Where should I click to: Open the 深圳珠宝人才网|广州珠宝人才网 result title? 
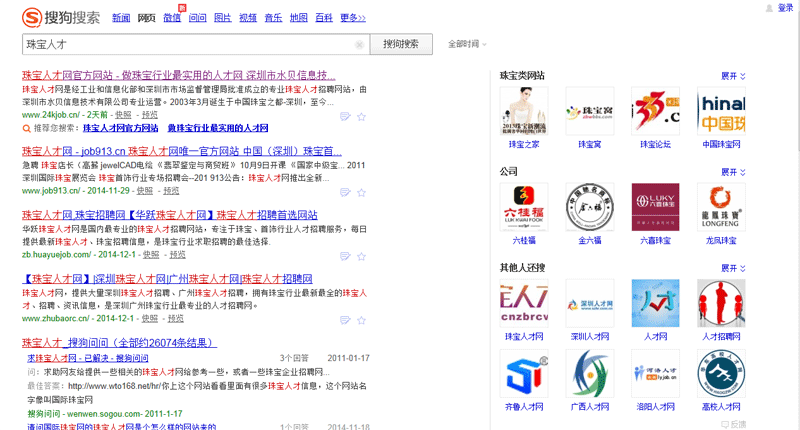[x=167, y=280]
